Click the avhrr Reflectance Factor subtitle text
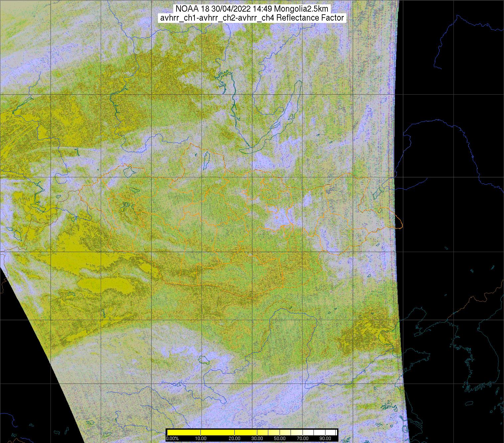Viewport: 504px width, 443px height. click(252, 18)
